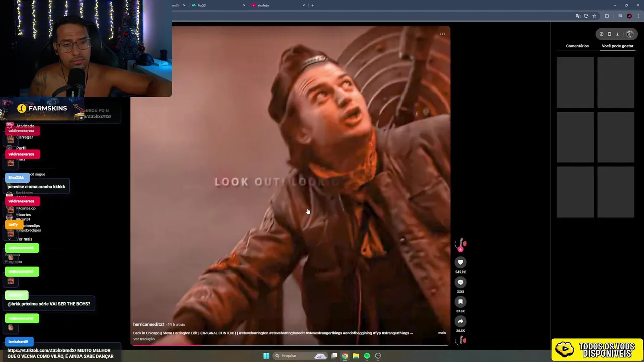Switch to the Você pode gostar tab
This screenshot has height=362, width=644.
617,46
